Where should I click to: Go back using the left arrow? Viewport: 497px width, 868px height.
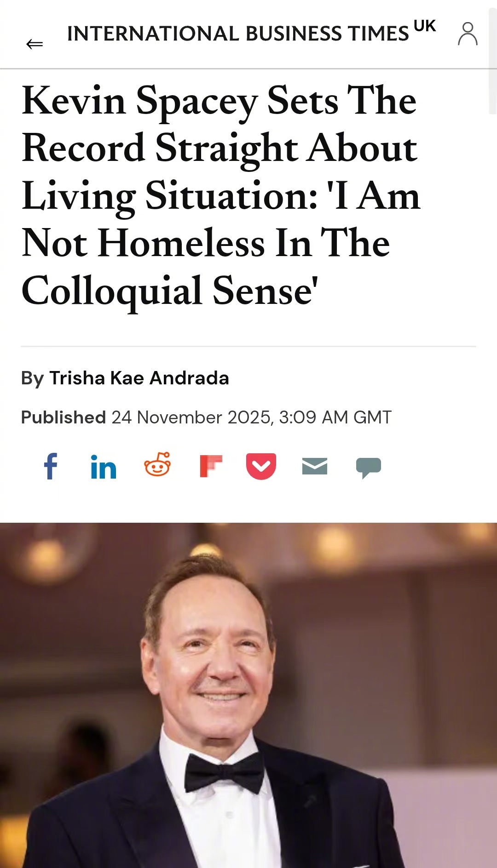click(x=35, y=44)
